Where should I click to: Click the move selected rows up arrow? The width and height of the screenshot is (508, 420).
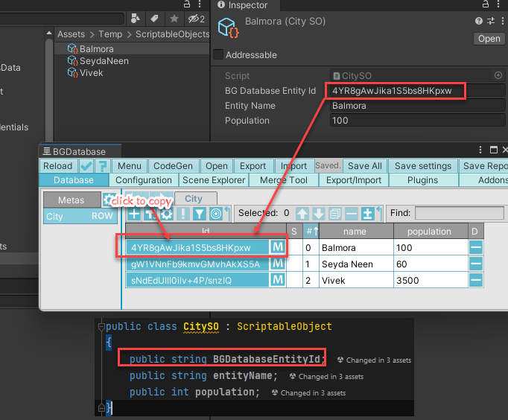click(x=302, y=214)
